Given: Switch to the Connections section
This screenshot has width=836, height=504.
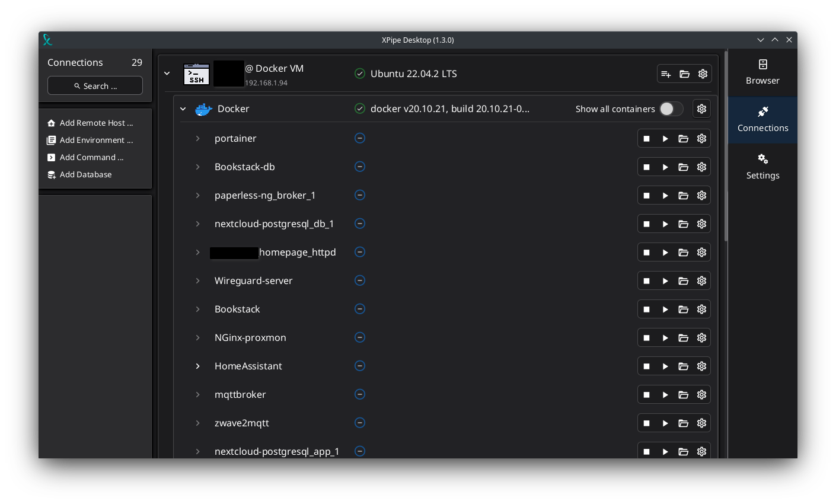Looking at the screenshot, I should pos(762,120).
